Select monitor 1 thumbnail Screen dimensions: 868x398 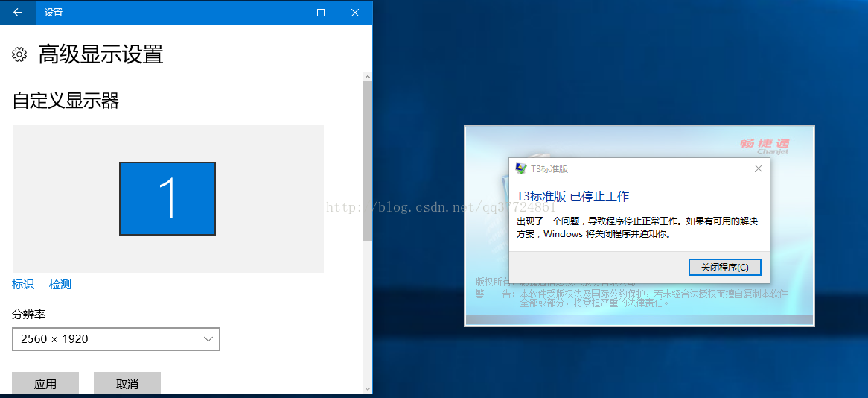click(167, 198)
